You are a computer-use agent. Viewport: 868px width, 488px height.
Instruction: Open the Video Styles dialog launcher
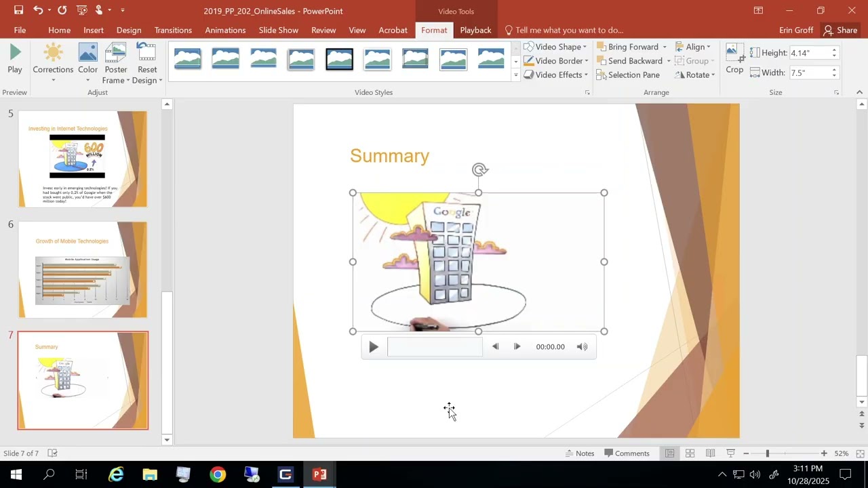pos(587,92)
